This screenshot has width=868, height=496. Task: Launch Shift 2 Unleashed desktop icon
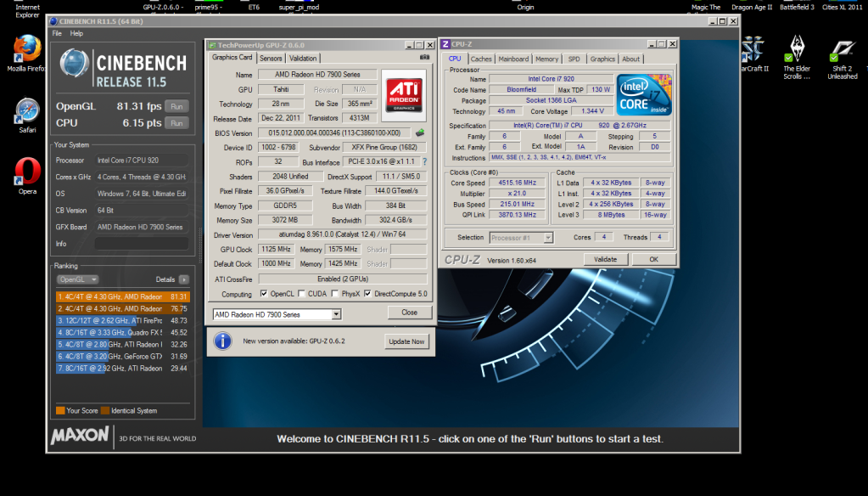843,48
